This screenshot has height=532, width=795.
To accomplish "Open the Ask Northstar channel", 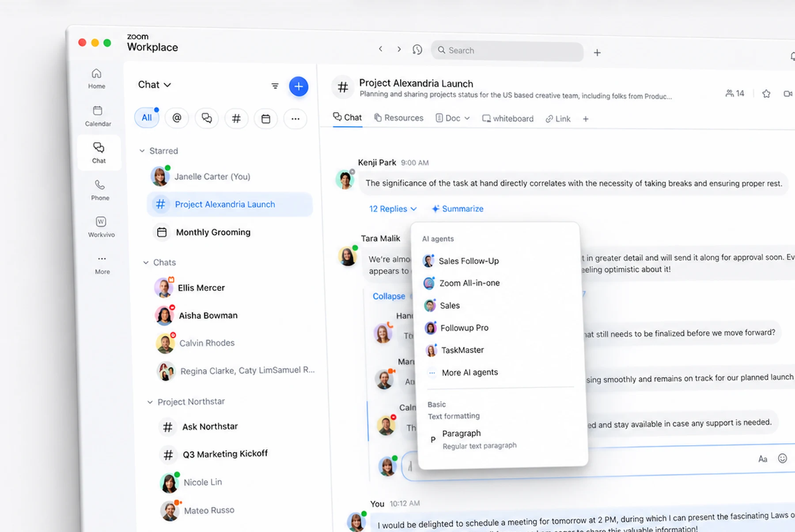I will [237, 426].
